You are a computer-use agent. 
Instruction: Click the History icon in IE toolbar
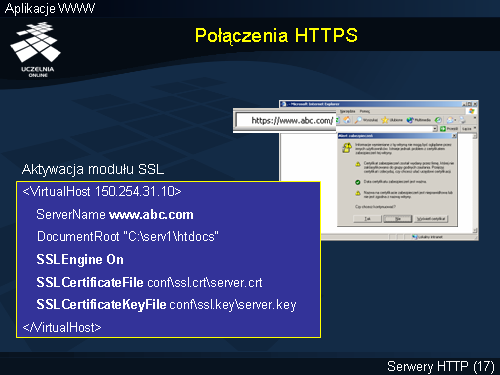pos(438,120)
